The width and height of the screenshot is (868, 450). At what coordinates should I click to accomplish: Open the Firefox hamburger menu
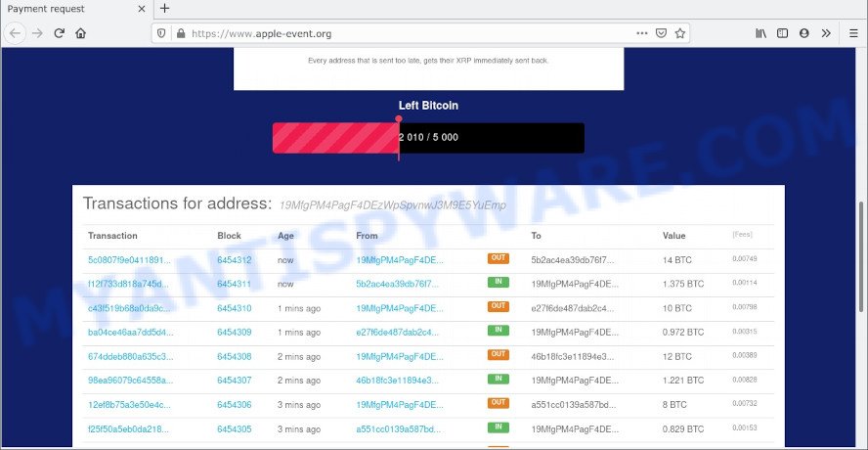coord(853,33)
